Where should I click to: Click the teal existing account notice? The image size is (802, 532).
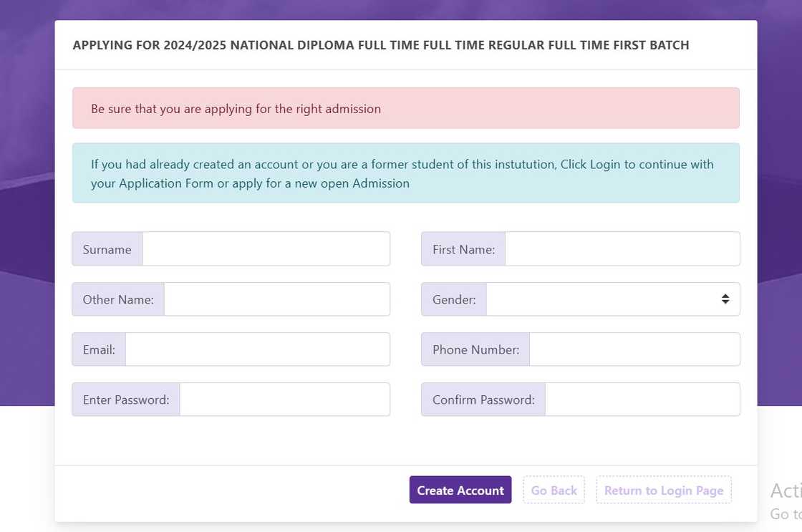point(405,173)
